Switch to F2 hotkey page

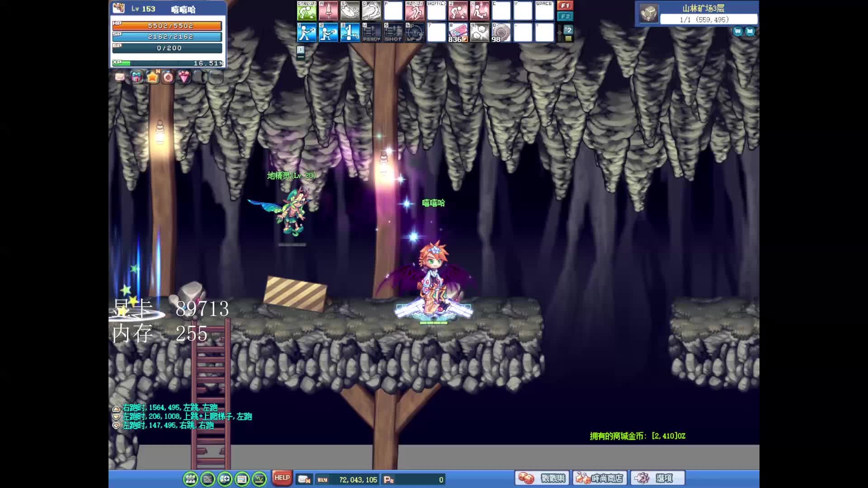pyautogui.click(x=565, y=16)
